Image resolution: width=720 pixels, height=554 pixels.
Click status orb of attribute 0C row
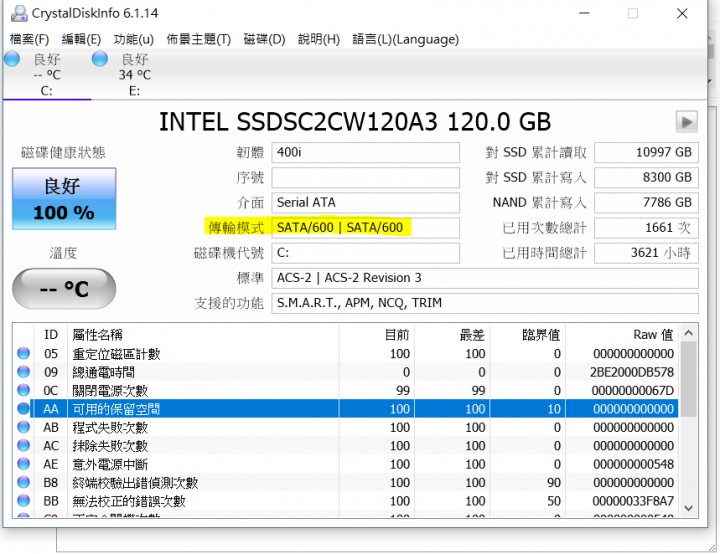tap(23, 390)
